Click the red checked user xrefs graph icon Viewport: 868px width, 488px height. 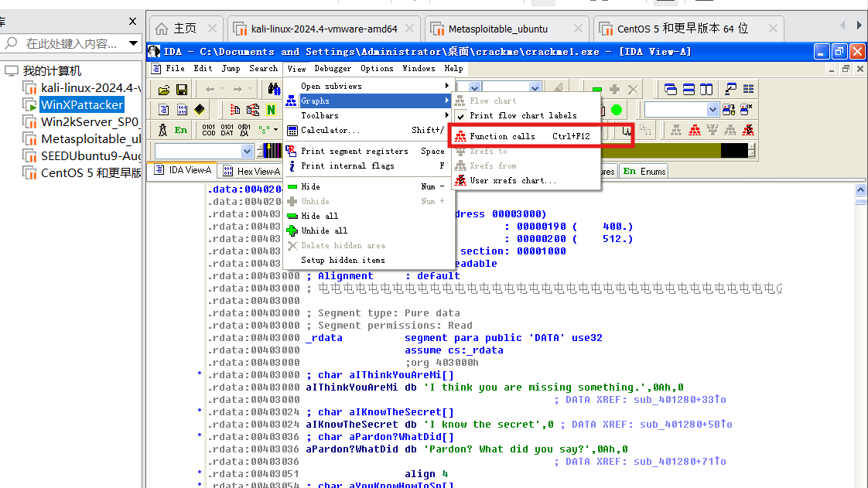(x=748, y=130)
